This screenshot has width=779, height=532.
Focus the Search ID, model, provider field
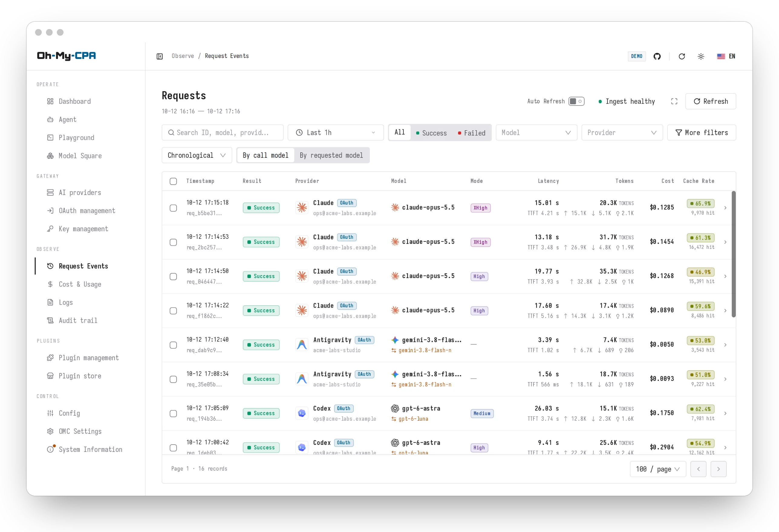223,133
